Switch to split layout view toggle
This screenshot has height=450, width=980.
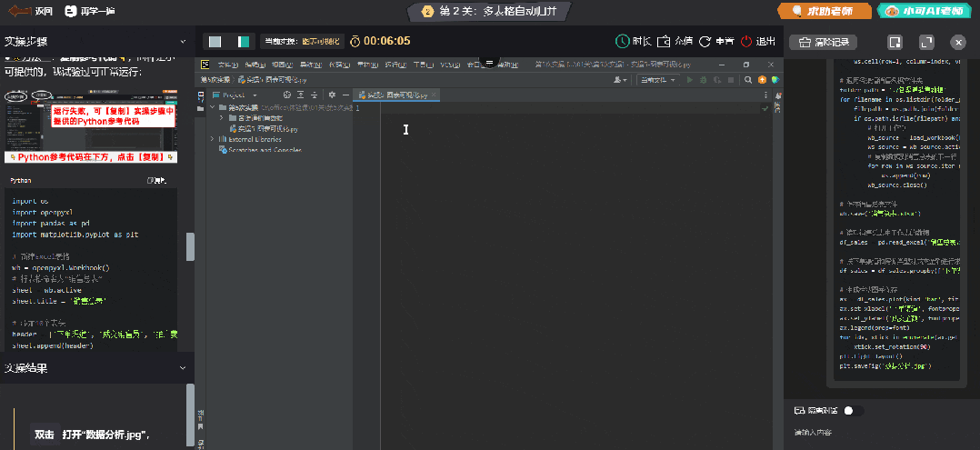tap(243, 41)
